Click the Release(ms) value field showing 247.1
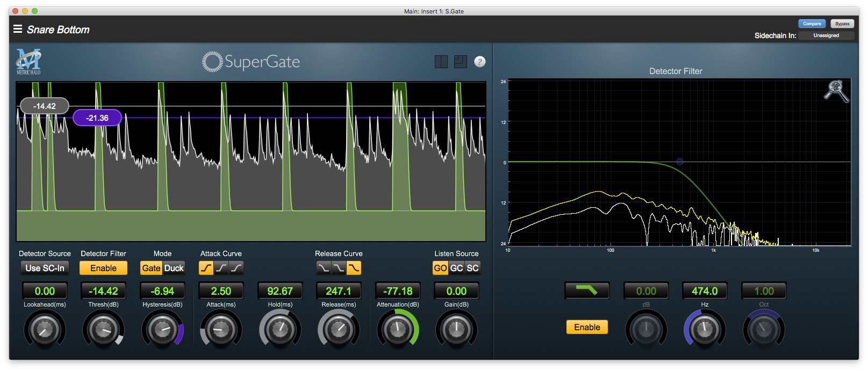The width and height of the screenshot is (868, 371). (x=339, y=291)
